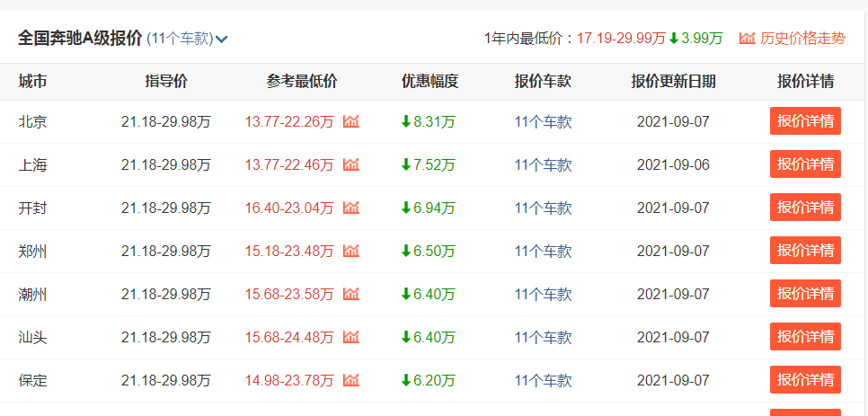The image size is (868, 416).
Task: Click the city name 上海
Action: pos(32,164)
